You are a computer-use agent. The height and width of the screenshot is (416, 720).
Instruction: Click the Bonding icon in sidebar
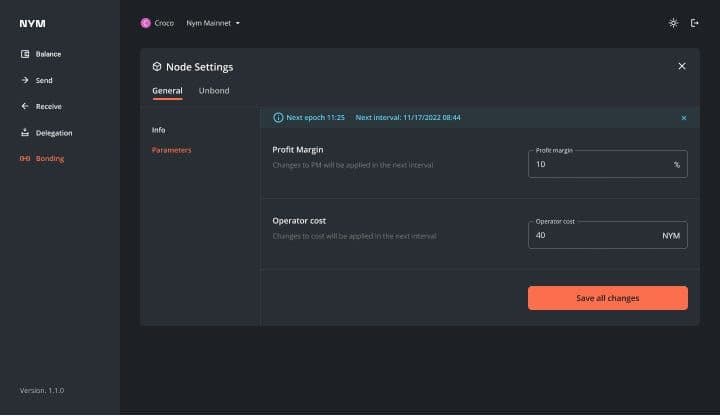25,159
